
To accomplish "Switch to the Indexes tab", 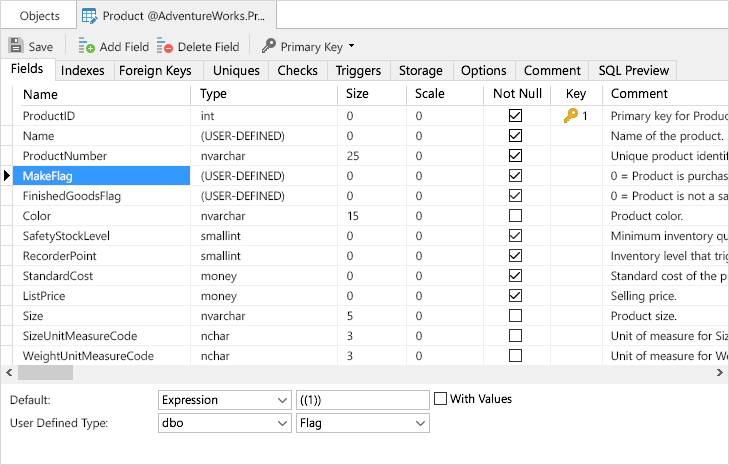I will point(82,70).
